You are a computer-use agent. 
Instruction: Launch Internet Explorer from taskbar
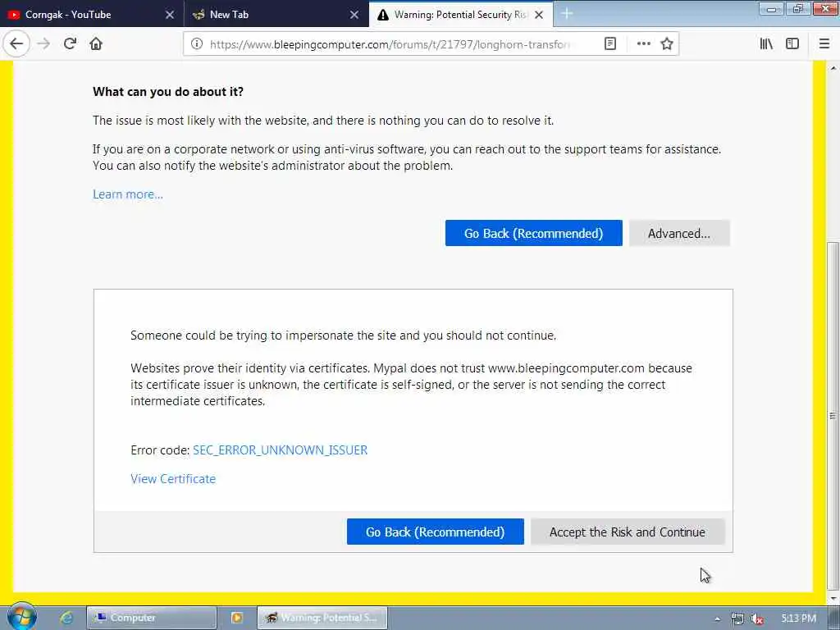[66, 618]
